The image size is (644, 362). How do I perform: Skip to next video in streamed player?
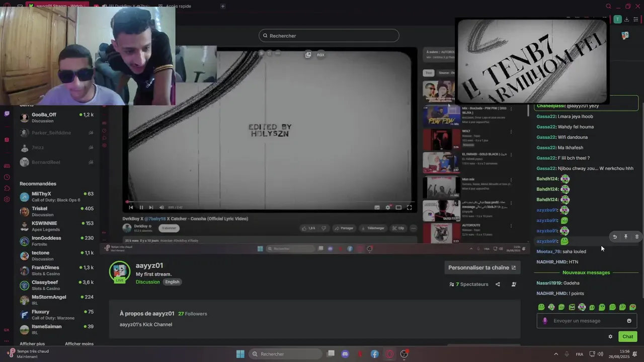pos(151,207)
